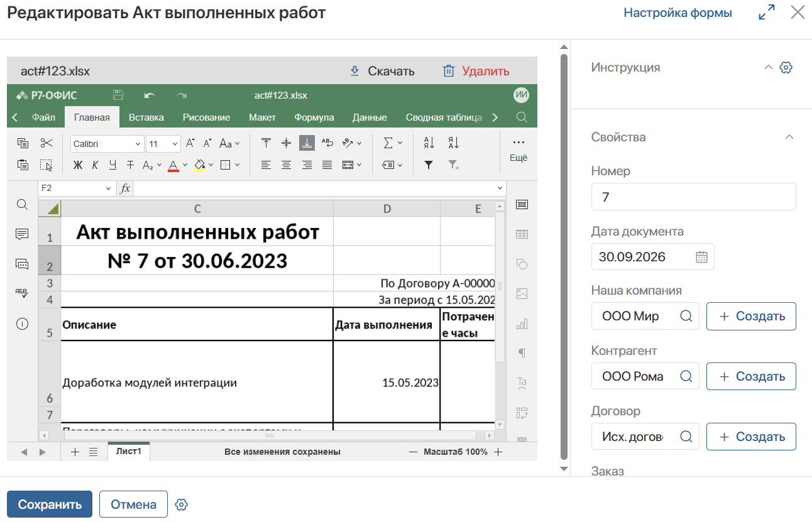
Task: Align cell content to the top
Action: pos(266,143)
